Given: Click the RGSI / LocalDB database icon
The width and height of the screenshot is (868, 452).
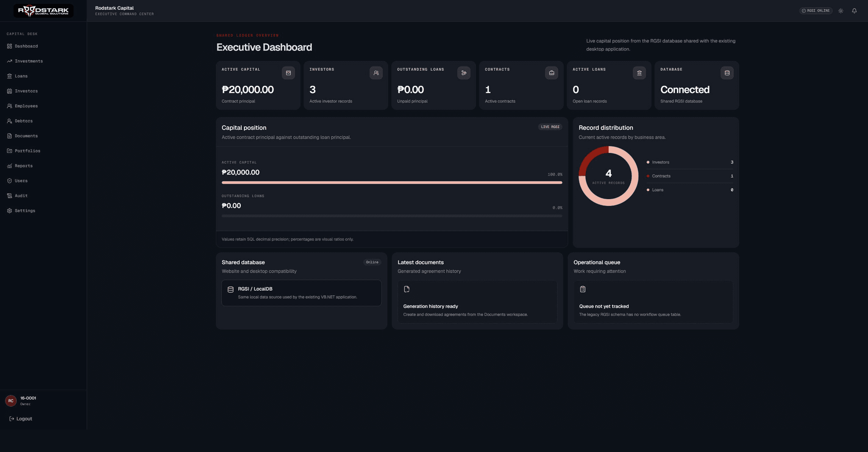Looking at the screenshot, I should 231,290.
